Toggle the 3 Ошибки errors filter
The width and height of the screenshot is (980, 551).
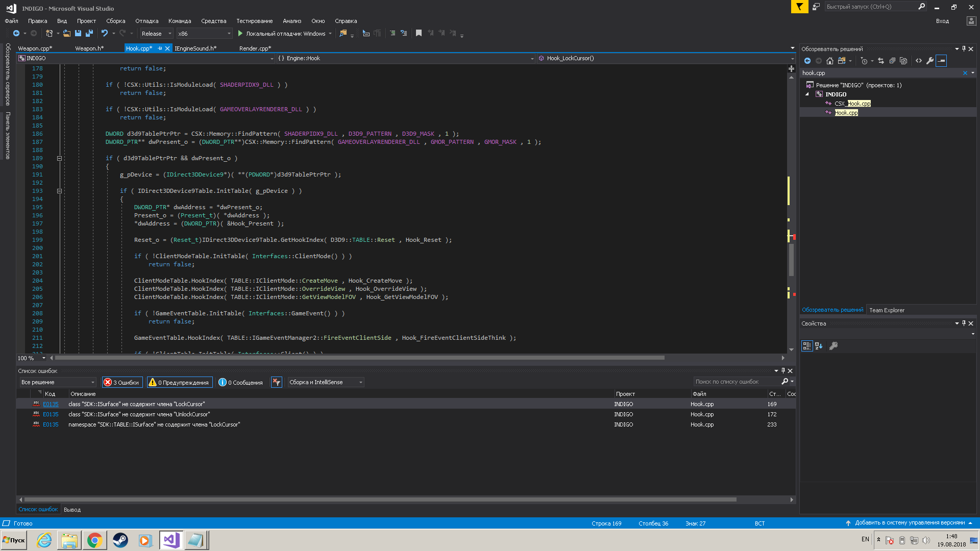[x=122, y=382]
